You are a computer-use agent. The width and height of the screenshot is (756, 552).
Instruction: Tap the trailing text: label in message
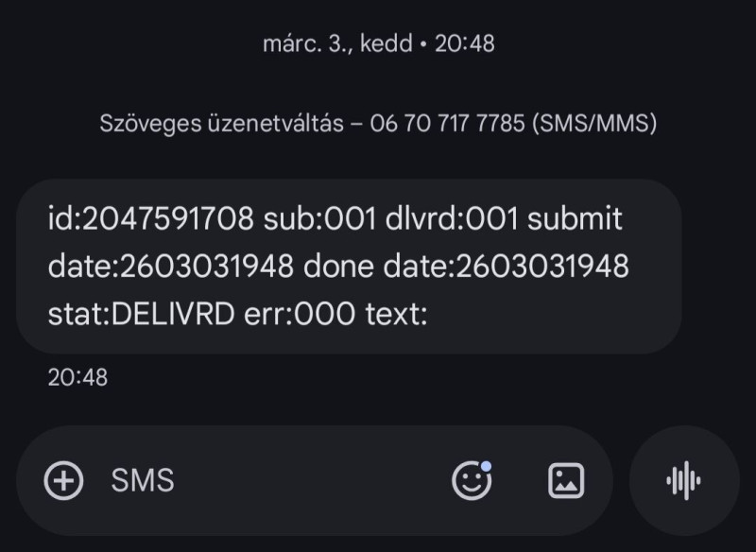(397, 315)
